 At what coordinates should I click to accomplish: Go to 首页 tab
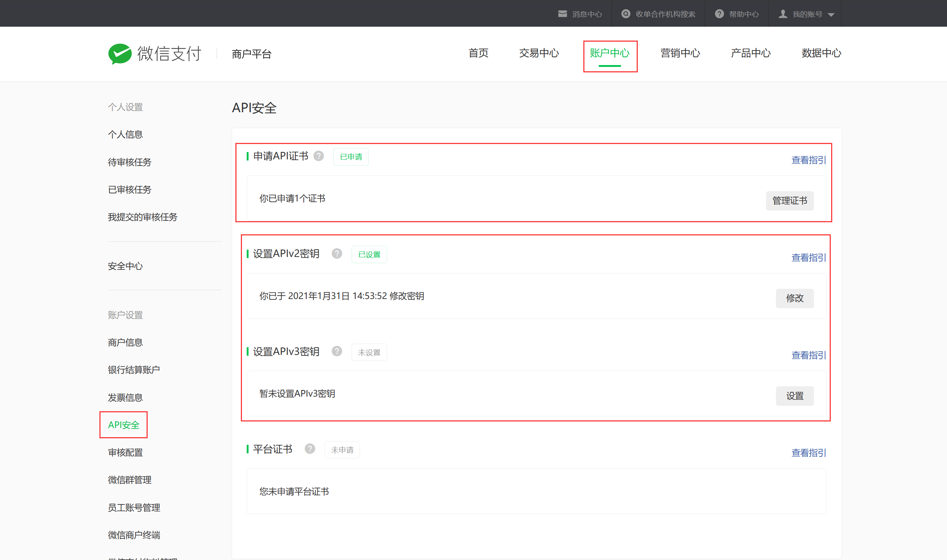coord(478,53)
